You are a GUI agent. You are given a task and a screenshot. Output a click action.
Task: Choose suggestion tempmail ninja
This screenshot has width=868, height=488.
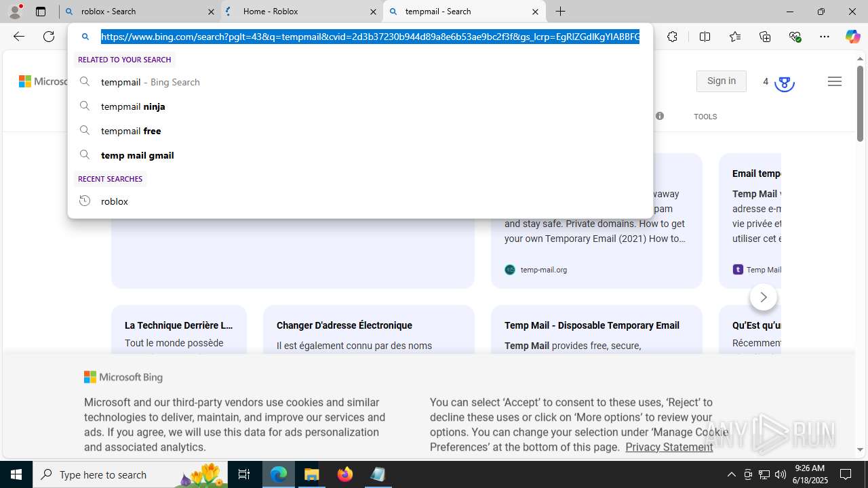360,106
